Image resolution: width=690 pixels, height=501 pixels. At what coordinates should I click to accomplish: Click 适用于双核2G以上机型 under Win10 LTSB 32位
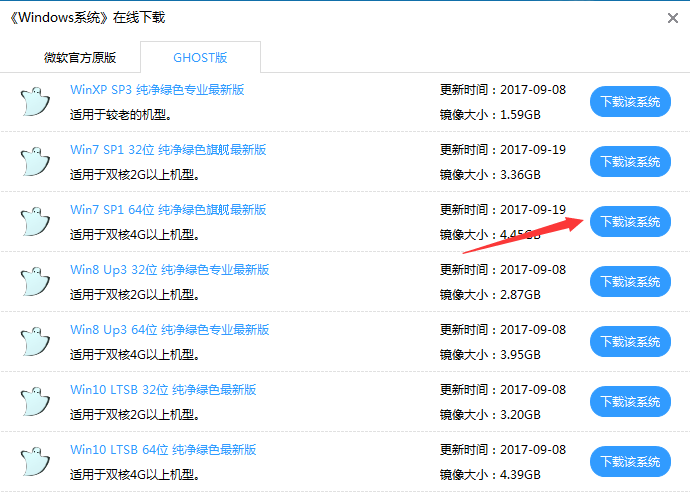[135, 415]
